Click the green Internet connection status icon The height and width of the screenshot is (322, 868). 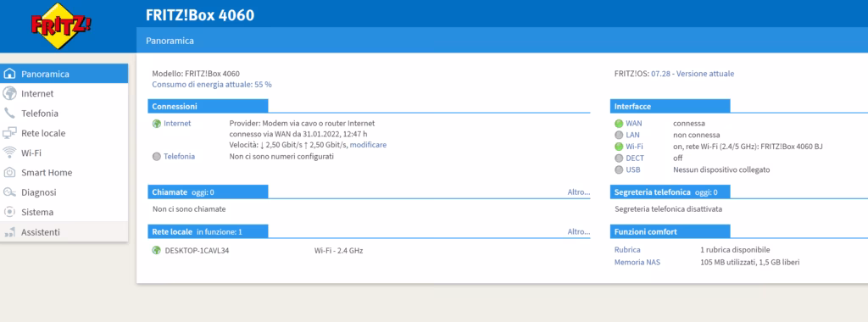point(157,124)
